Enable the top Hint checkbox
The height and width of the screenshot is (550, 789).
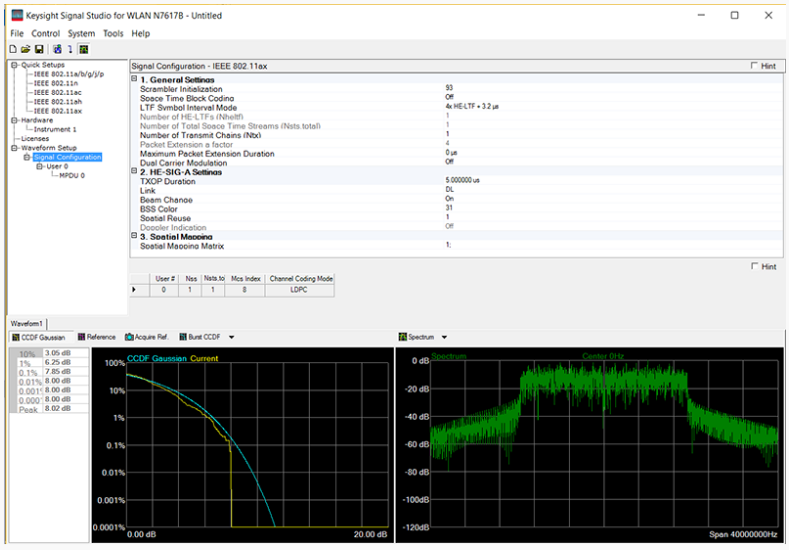click(x=755, y=66)
